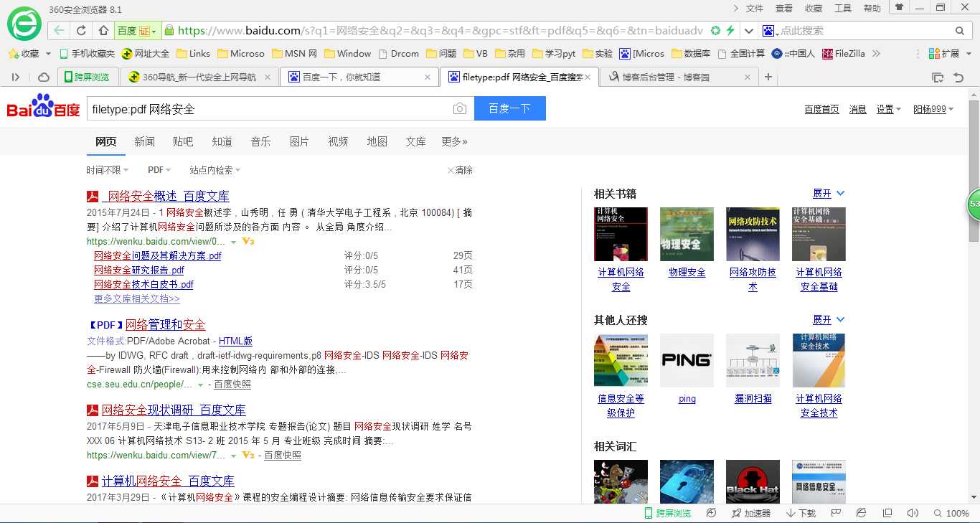980x523 pixels.
Task: Click the IE kernel switch icon
Action: [x=861, y=513]
